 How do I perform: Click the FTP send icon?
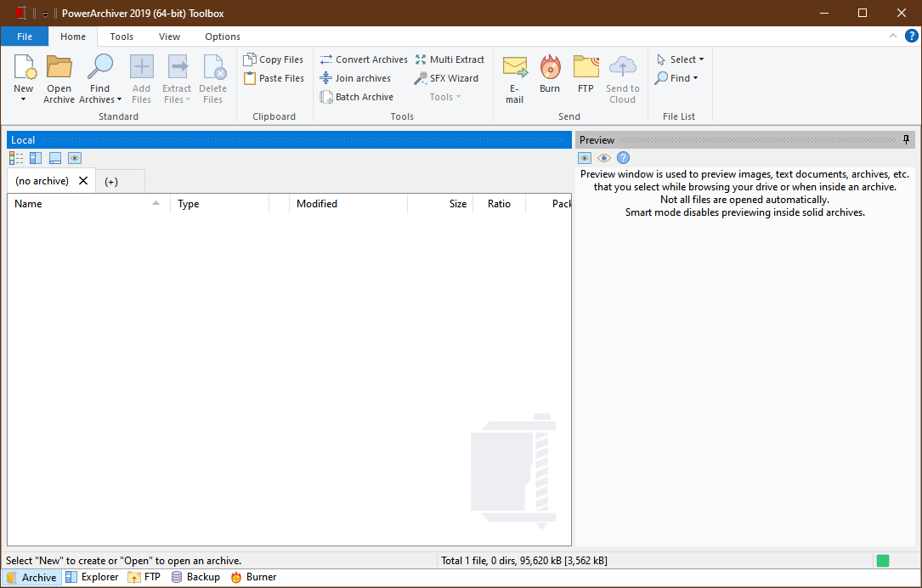[586, 67]
